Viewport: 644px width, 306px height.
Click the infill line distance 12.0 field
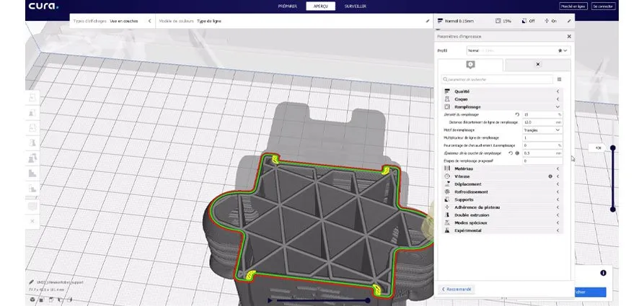[x=542, y=122]
